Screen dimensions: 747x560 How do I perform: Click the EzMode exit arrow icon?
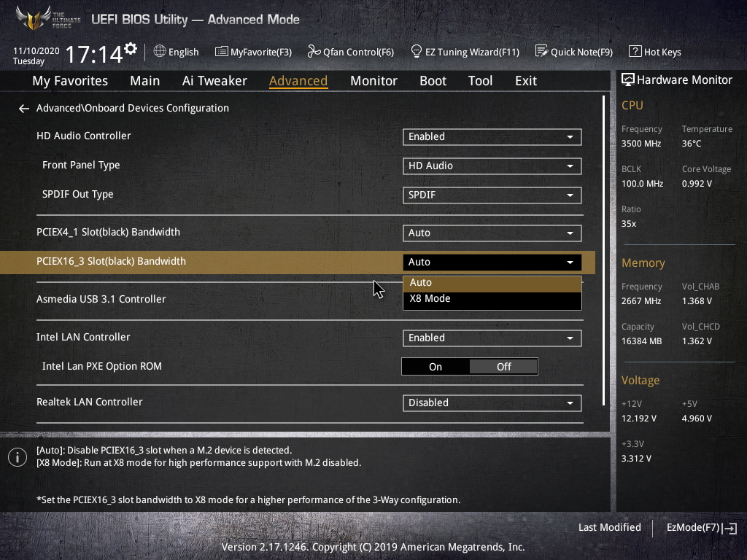coord(730,528)
